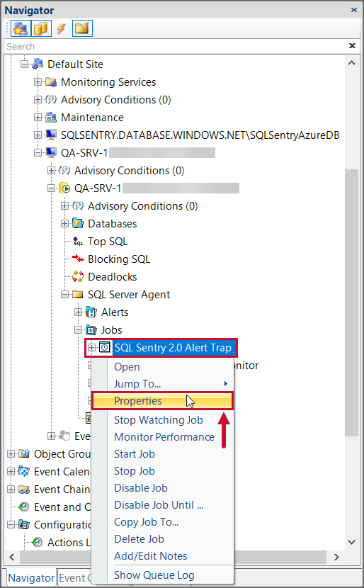Open the Jump To... submenu
The height and width of the screenshot is (588, 364).
162,384
